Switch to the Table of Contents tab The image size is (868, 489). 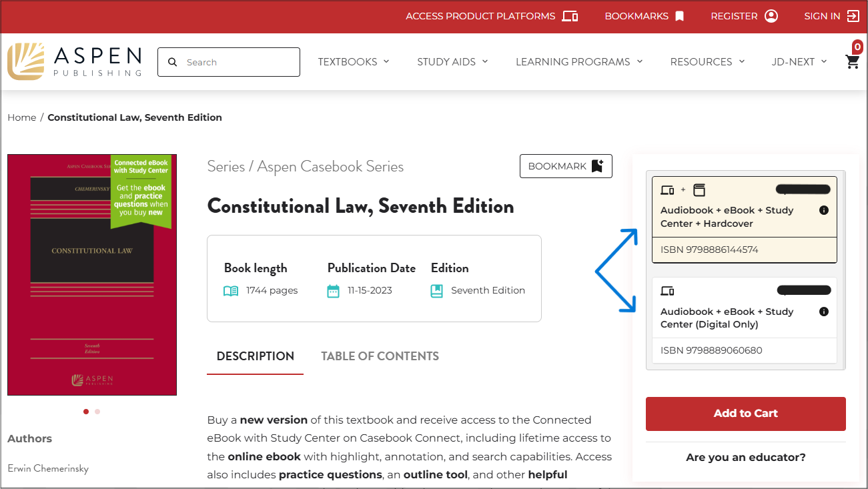(380, 356)
